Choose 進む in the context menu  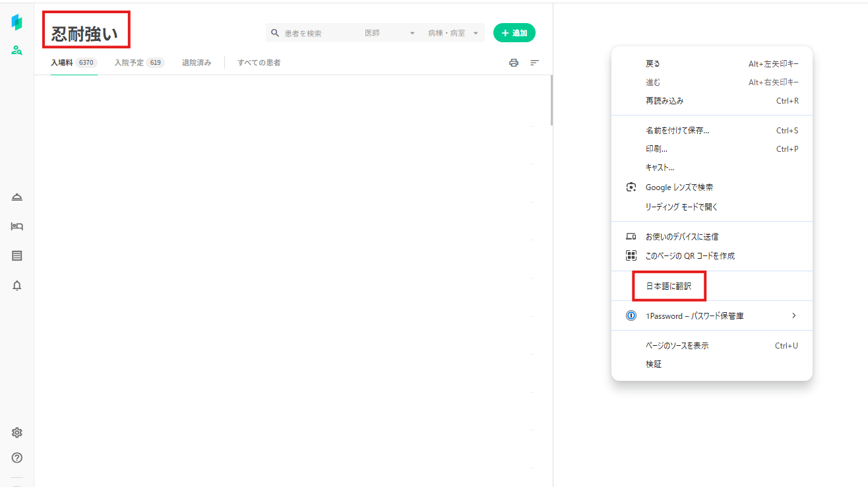pos(712,83)
